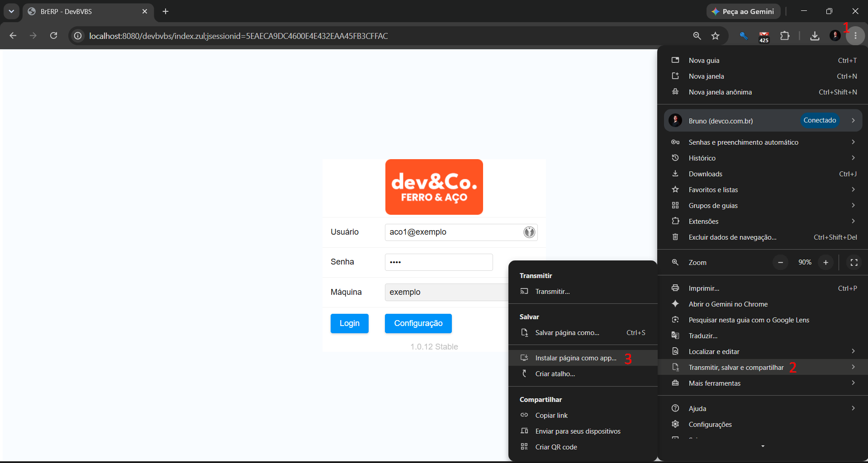Image resolution: width=868 pixels, height=463 pixels.
Task: Close the BrERP - DevBVBS tab
Action: point(145,11)
